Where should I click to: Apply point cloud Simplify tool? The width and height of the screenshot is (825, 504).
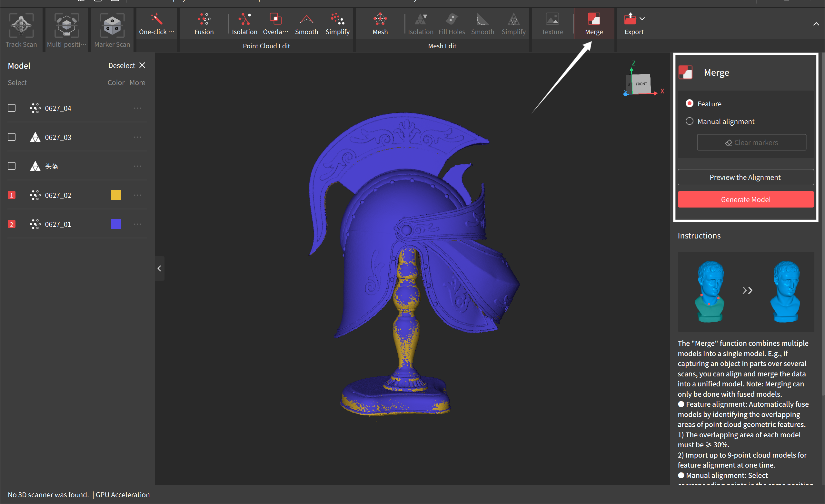pos(337,24)
